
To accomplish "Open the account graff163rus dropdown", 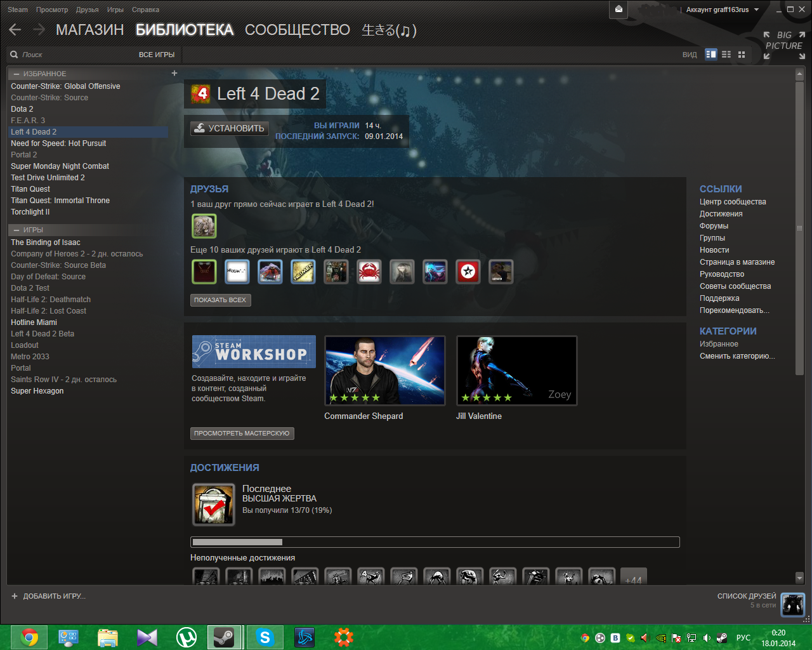I will [x=722, y=10].
